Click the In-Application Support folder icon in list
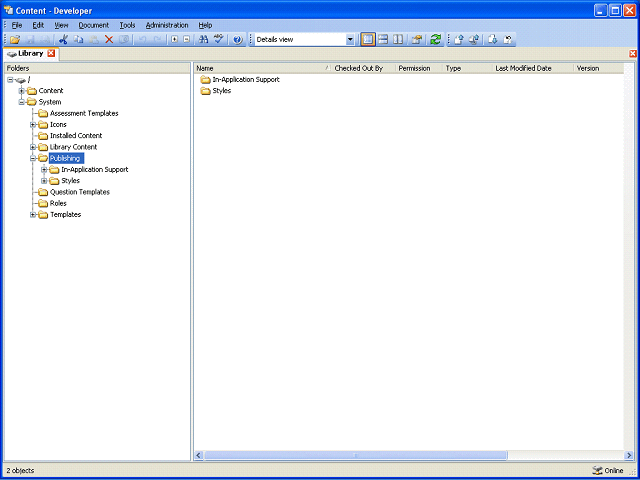The height and width of the screenshot is (480, 640). [205, 80]
